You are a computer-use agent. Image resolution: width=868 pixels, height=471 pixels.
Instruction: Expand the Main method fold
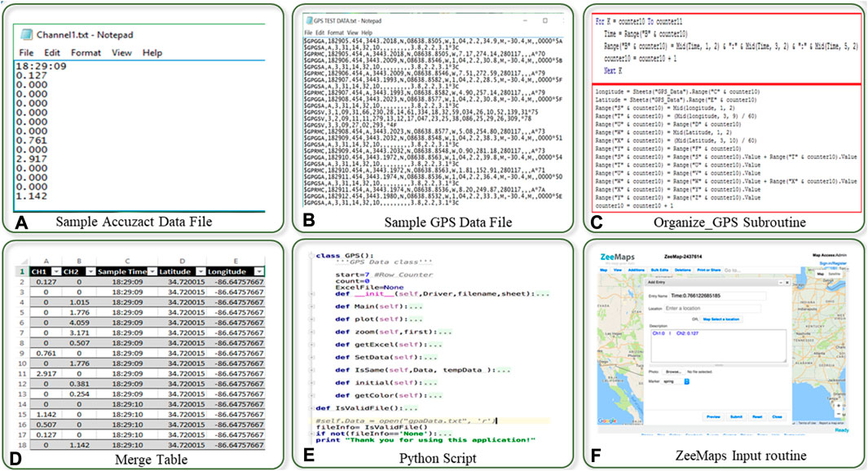pyautogui.click(x=312, y=306)
